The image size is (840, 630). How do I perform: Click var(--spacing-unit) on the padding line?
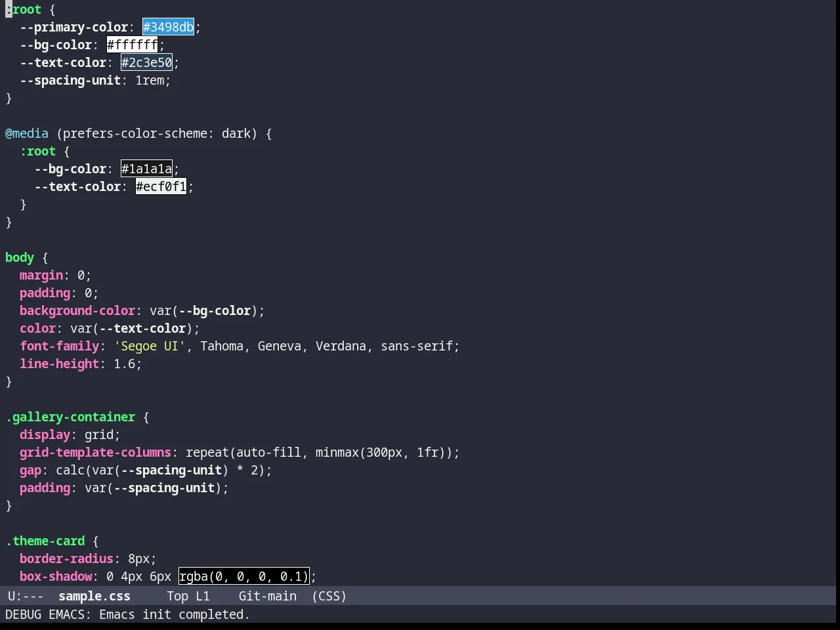pyautogui.click(x=153, y=488)
